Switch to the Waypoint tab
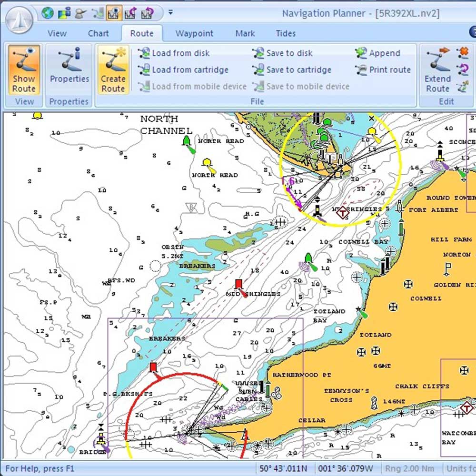Viewport: 476px width, 476px height. (x=194, y=33)
